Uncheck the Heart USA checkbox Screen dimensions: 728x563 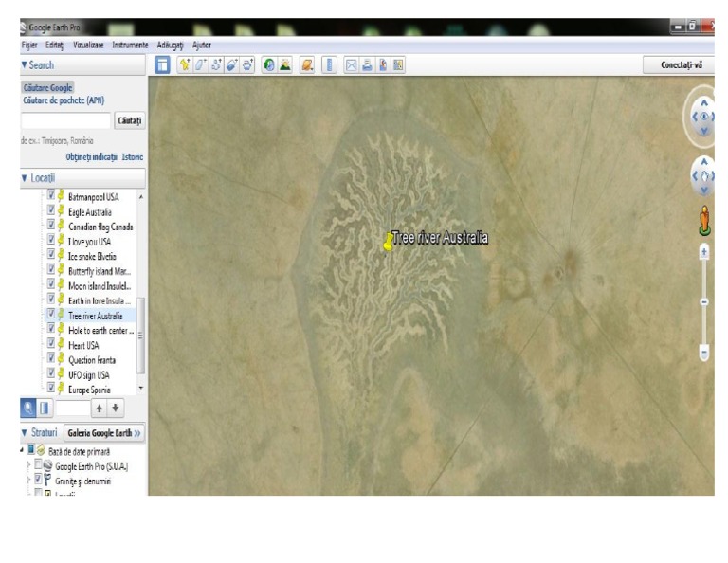51,343
